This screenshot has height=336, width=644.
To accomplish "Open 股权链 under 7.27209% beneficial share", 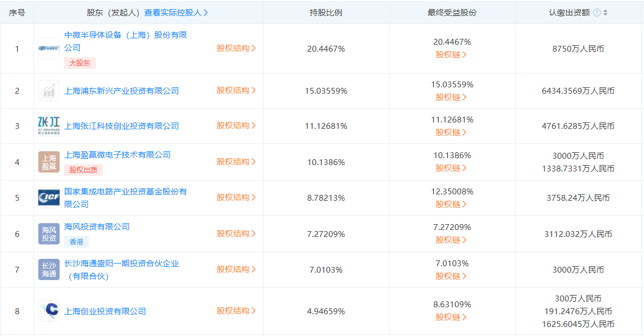I will [451, 240].
